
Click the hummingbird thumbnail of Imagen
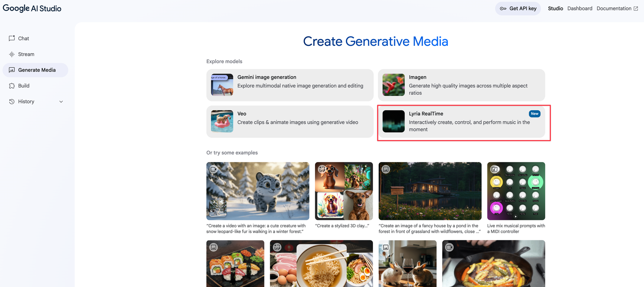(393, 85)
